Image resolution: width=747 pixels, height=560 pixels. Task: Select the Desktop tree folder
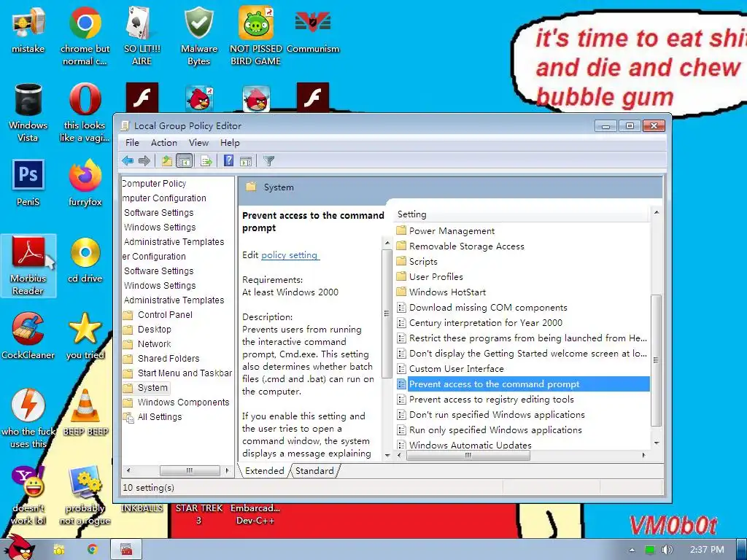[155, 330]
